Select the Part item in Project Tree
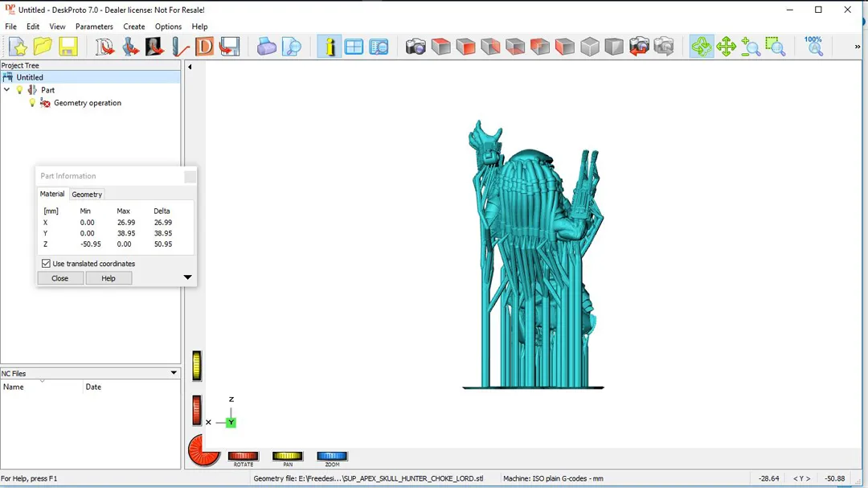 pos(47,90)
